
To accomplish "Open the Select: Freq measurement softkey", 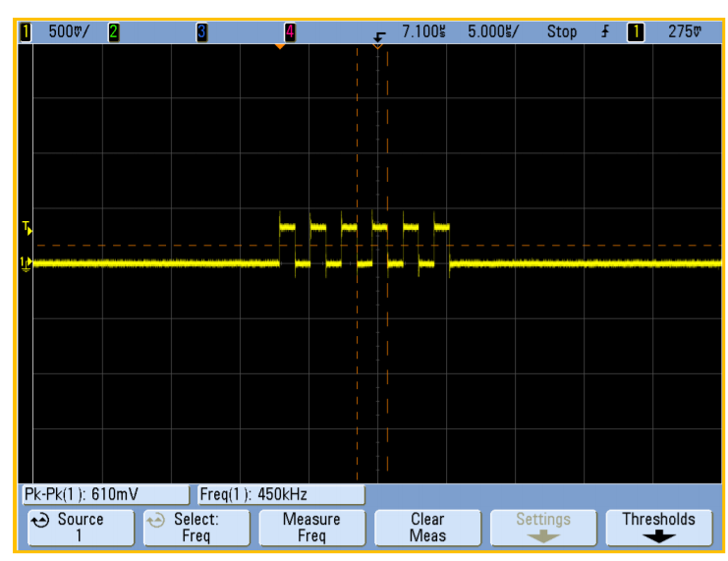I will click(x=196, y=527).
